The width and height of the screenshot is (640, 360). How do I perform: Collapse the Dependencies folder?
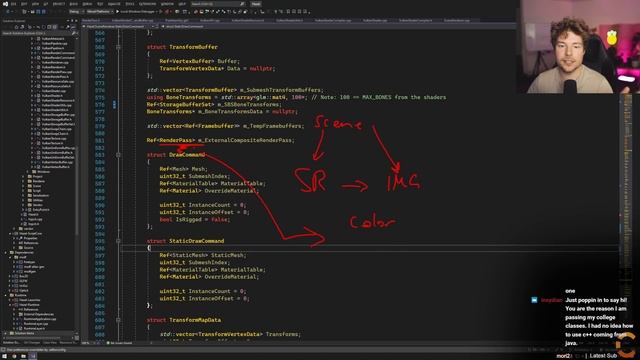point(5,252)
